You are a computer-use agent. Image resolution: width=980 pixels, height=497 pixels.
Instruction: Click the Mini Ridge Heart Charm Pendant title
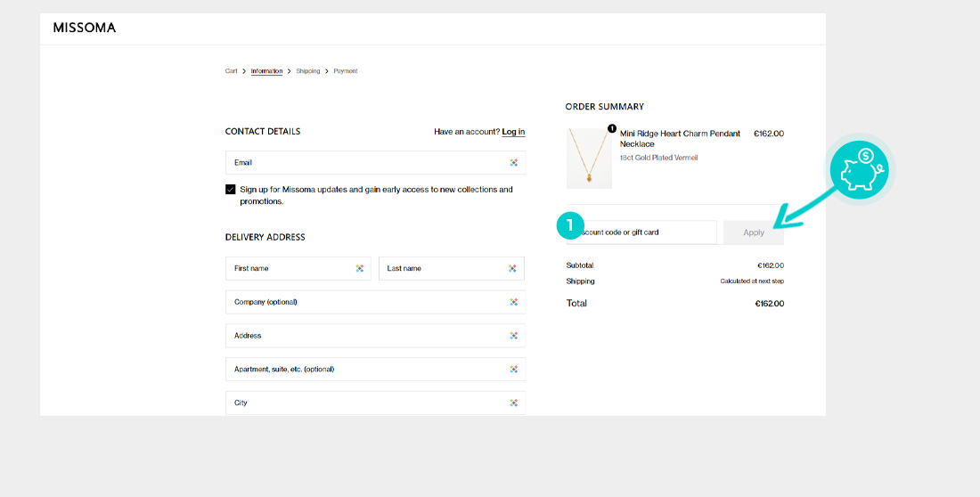680,139
